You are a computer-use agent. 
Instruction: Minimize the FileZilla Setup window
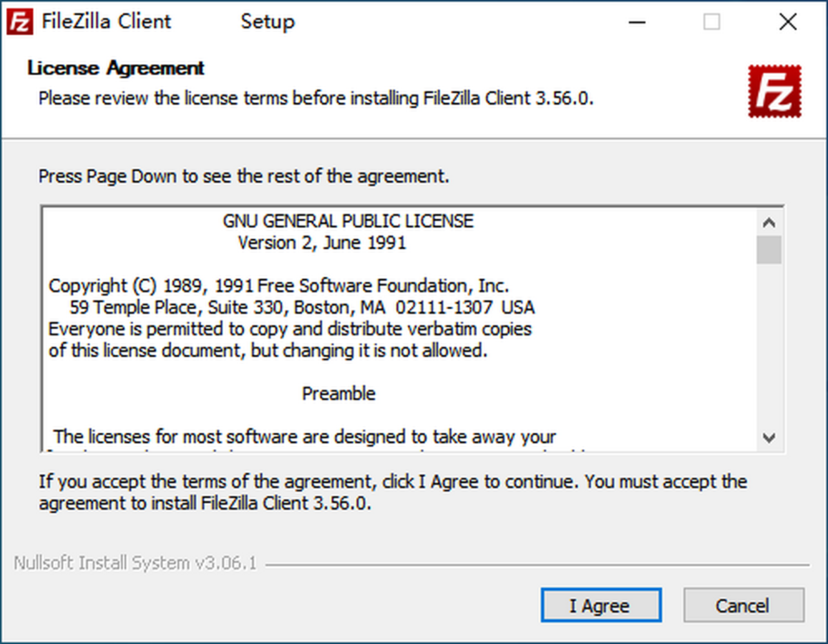coord(636,21)
